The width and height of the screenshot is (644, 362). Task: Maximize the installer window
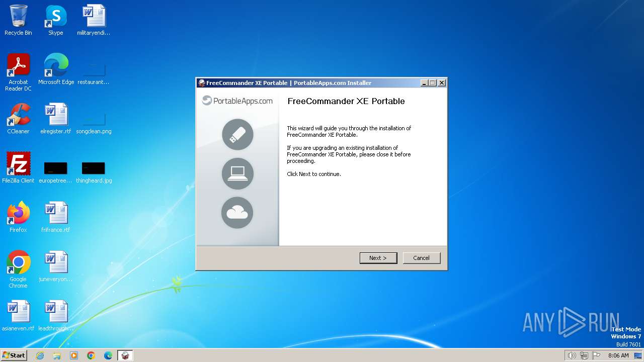point(433,83)
